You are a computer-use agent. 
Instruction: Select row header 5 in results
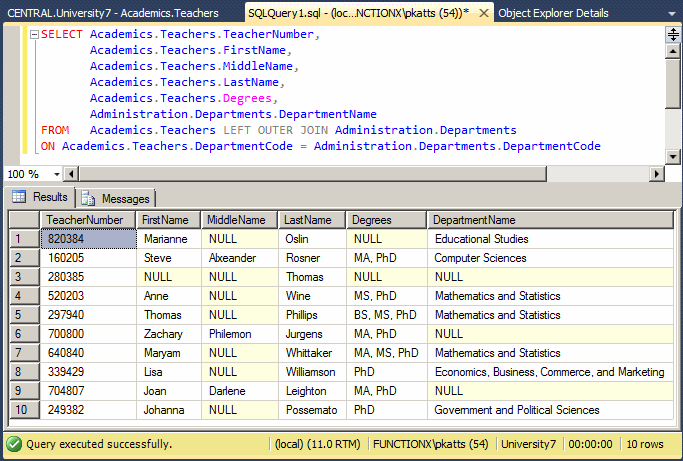(x=24, y=315)
